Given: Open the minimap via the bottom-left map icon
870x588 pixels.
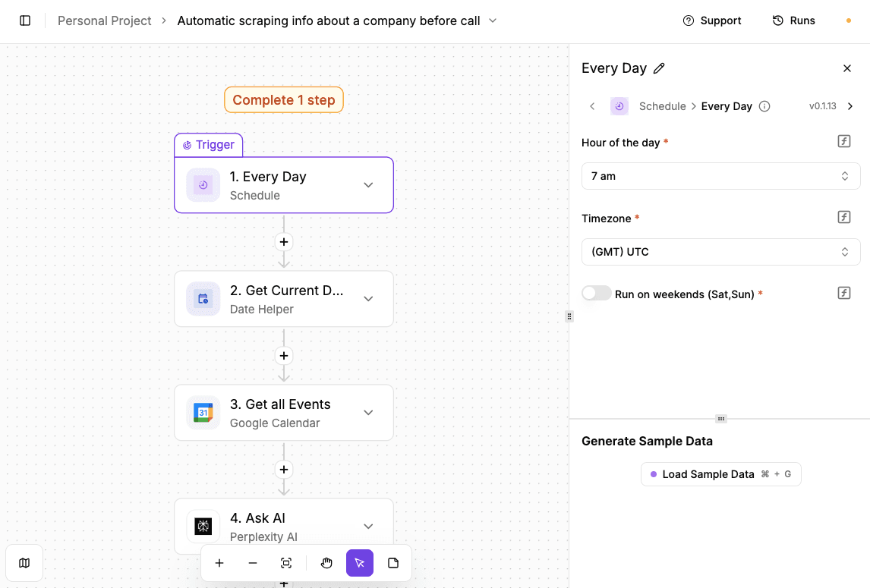Looking at the screenshot, I should 24,563.
